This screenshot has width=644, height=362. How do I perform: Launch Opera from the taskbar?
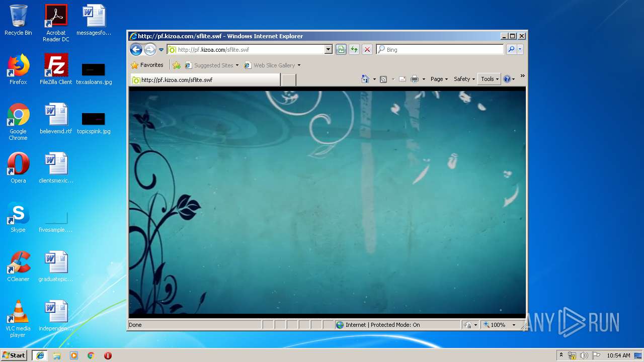tap(108, 355)
